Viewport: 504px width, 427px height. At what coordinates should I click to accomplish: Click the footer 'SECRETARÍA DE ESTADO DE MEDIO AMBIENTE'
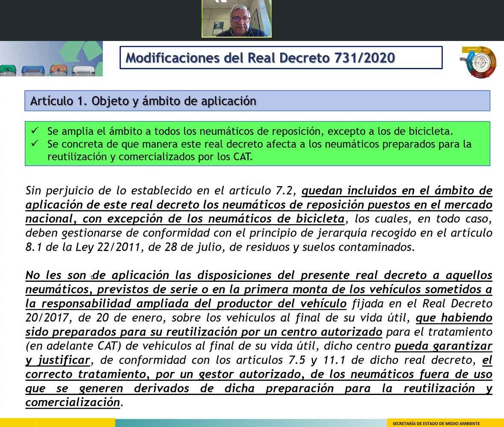coord(436,424)
